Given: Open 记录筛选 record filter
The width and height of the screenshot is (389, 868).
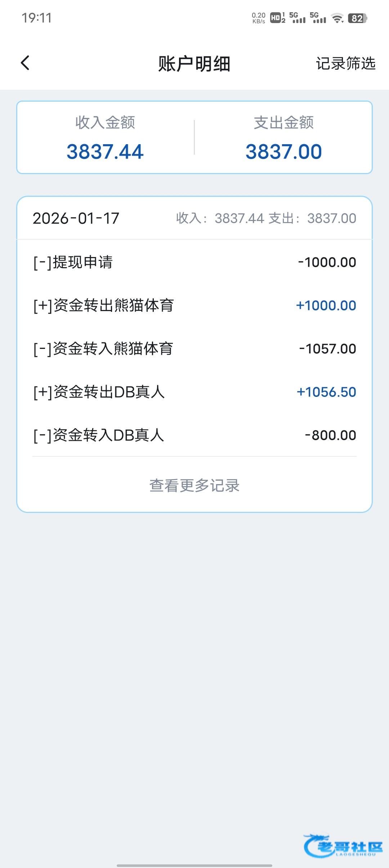Looking at the screenshot, I should tap(345, 63).
